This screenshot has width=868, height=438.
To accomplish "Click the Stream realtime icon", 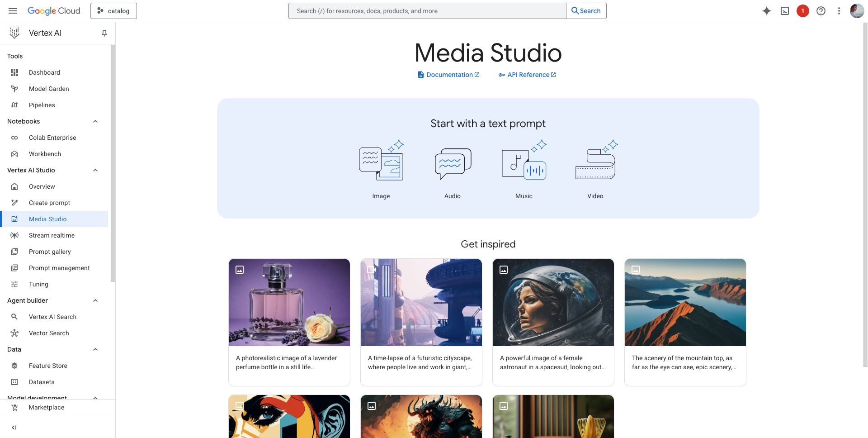I will tap(14, 235).
